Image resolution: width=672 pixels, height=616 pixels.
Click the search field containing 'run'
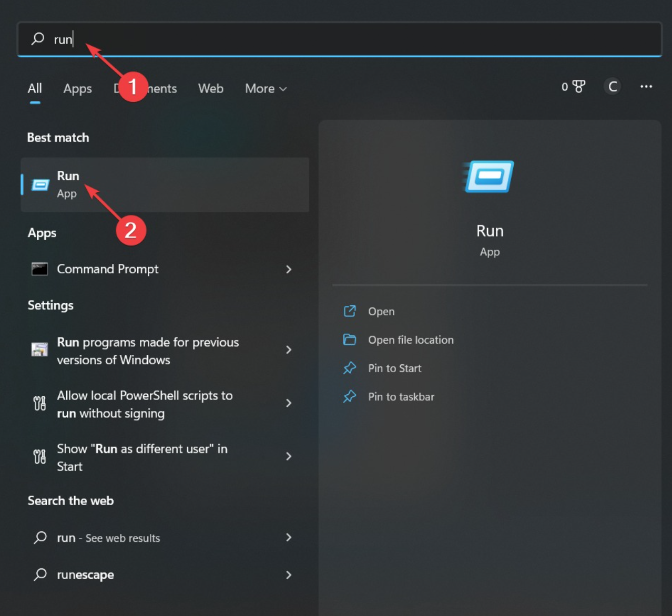[x=340, y=39]
